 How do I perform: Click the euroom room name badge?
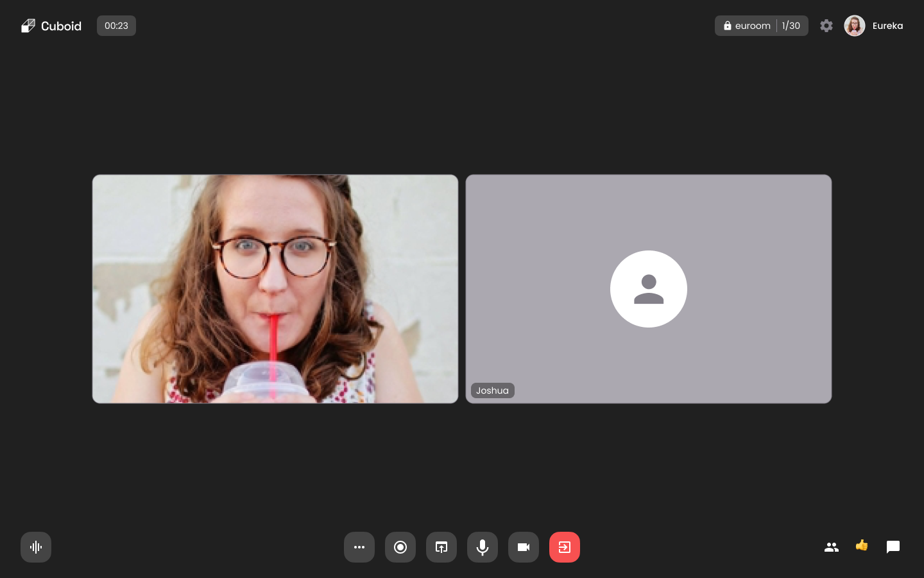point(753,26)
